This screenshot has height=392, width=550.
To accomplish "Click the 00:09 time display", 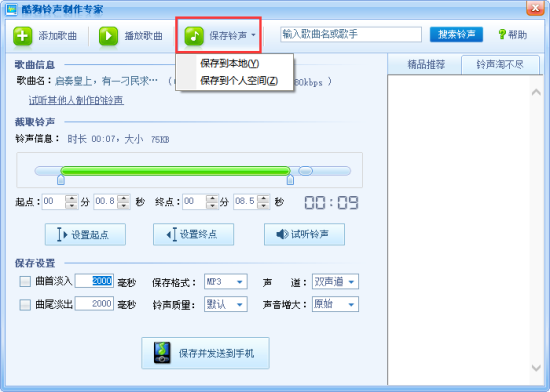I will (331, 203).
